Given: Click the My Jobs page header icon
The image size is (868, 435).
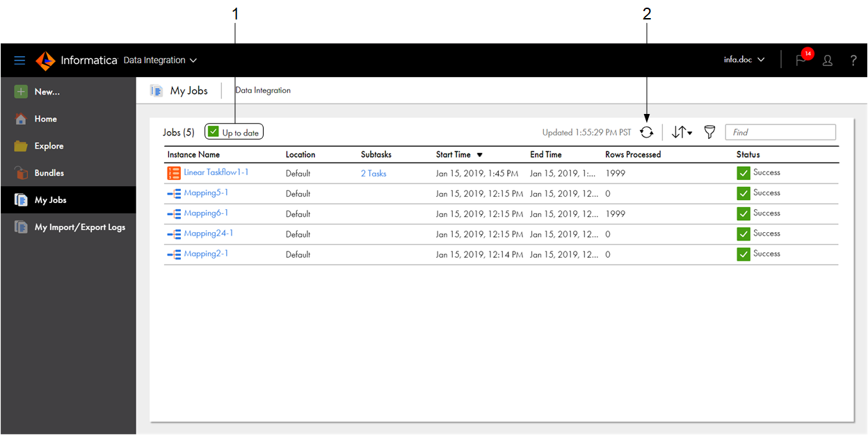Looking at the screenshot, I should click(x=157, y=90).
